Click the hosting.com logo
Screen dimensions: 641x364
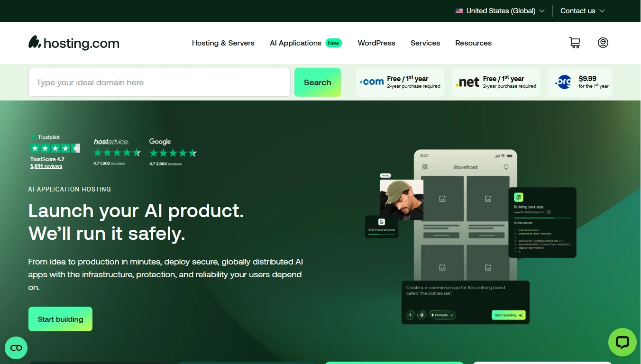74,43
